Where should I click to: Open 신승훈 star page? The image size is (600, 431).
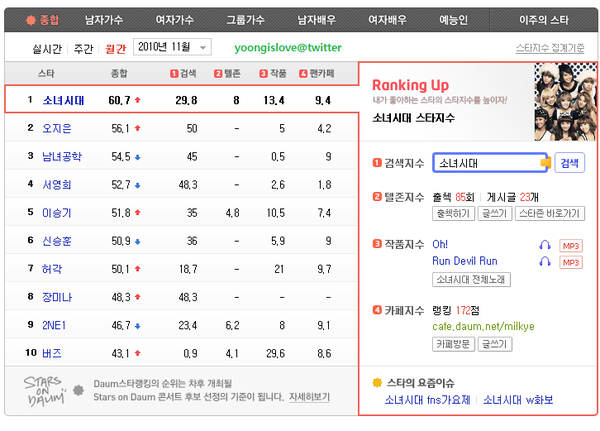tap(57, 241)
